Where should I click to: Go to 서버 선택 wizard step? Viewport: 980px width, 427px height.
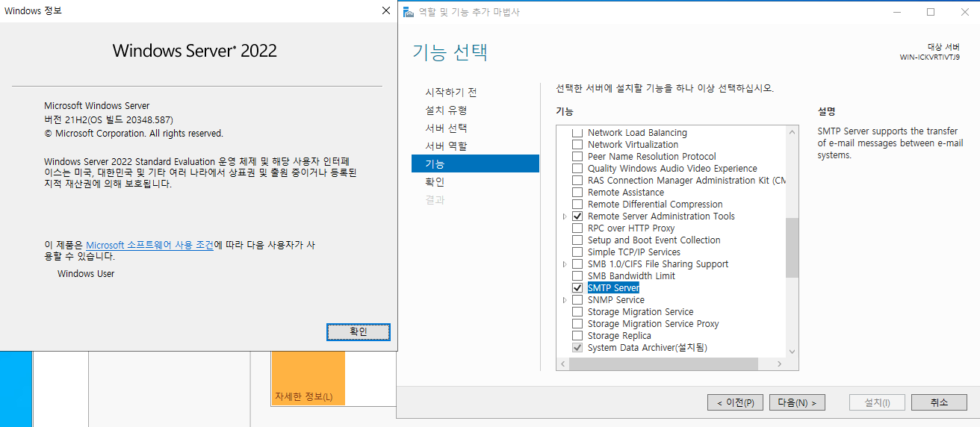pos(446,128)
